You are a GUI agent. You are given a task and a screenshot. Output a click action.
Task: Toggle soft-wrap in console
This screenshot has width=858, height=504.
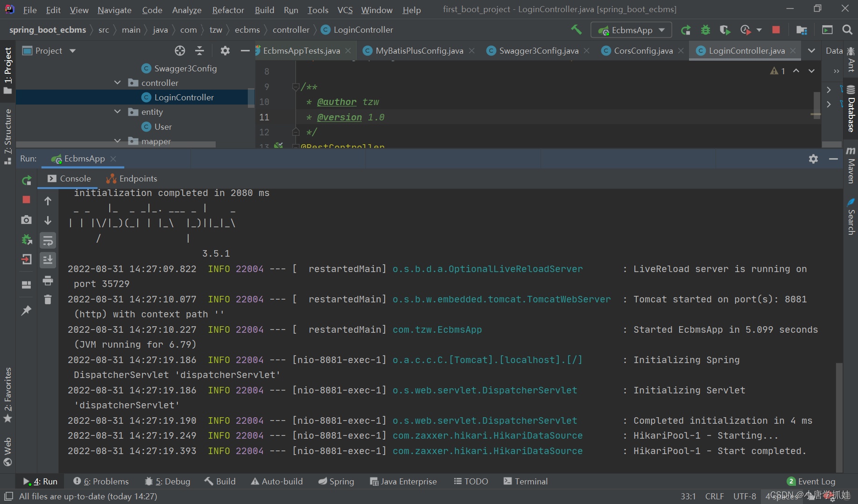pyautogui.click(x=48, y=241)
